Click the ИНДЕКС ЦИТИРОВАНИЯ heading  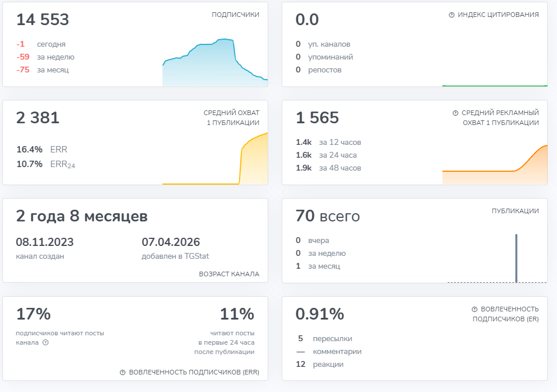(x=498, y=15)
